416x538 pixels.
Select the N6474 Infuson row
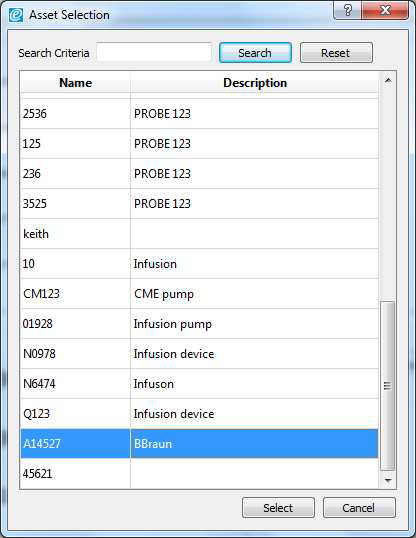[199, 384]
